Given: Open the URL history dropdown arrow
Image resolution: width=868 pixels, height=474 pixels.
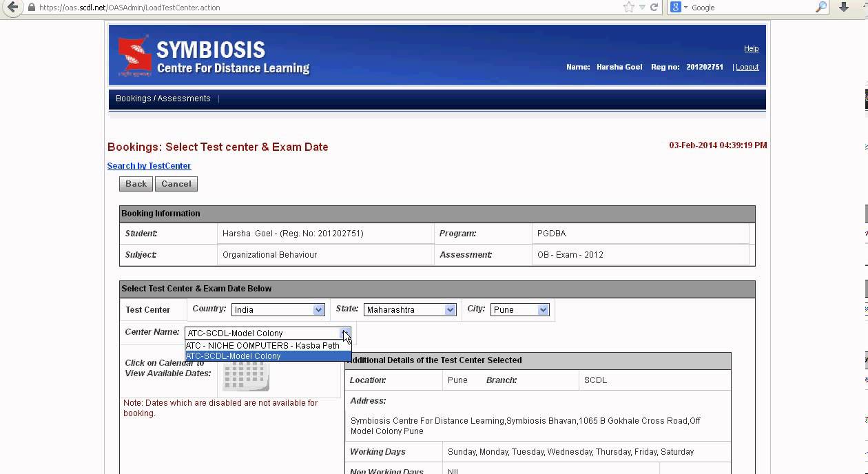Looking at the screenshot, I should click(642, 7).
